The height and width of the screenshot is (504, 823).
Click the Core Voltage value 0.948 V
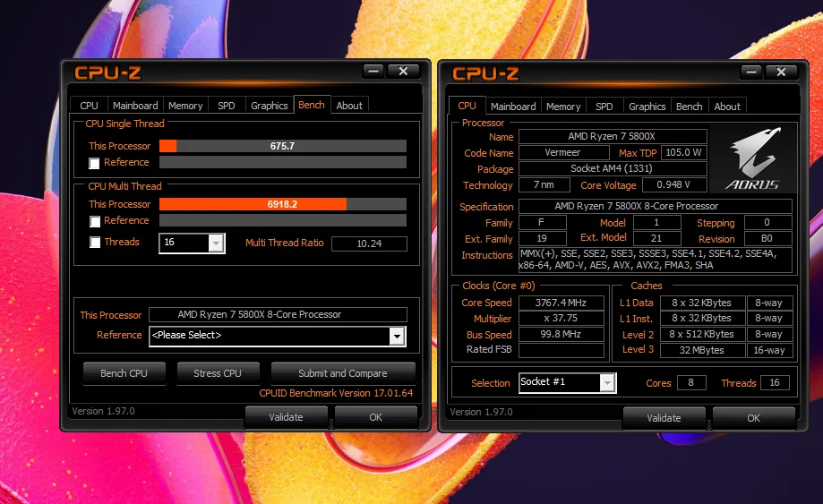pos(674,185)
